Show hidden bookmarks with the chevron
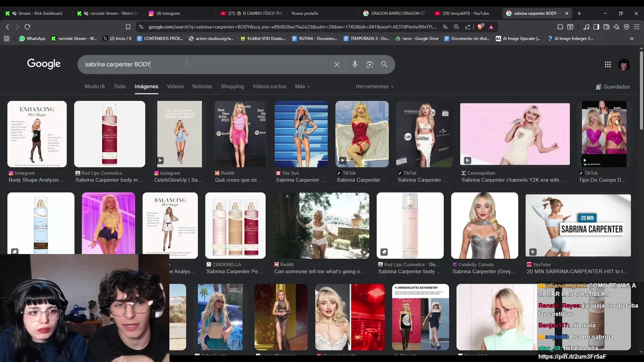644x362 pixels. (x=632, y=38)
